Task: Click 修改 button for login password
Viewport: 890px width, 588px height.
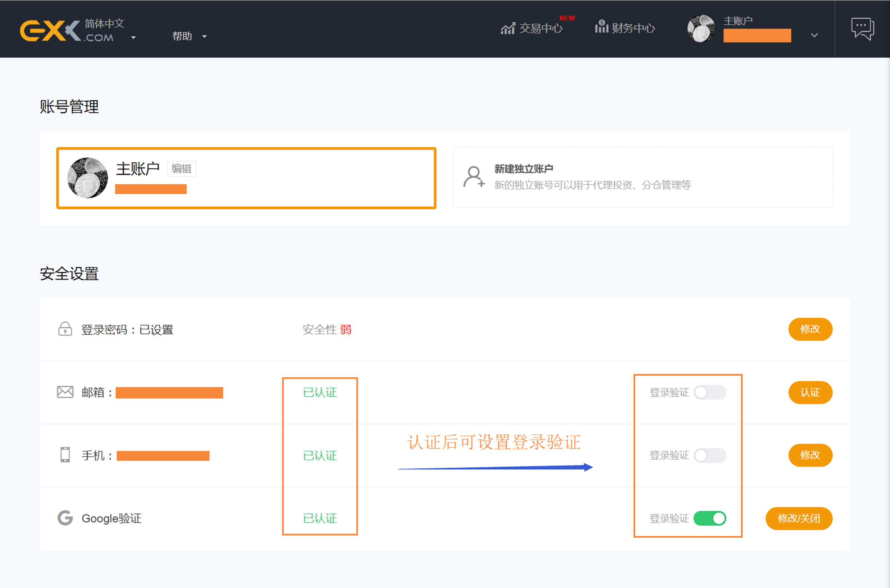Action: 810,329
